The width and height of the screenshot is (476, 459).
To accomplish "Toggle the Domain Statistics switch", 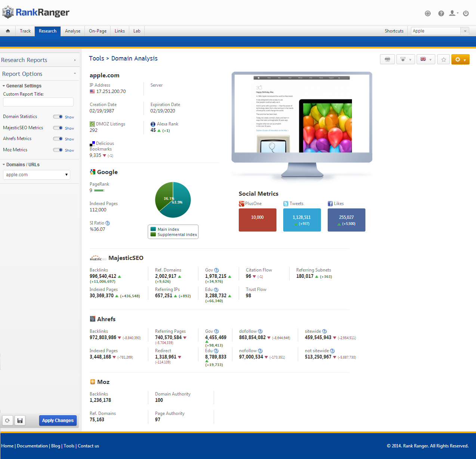I will 58,117.
